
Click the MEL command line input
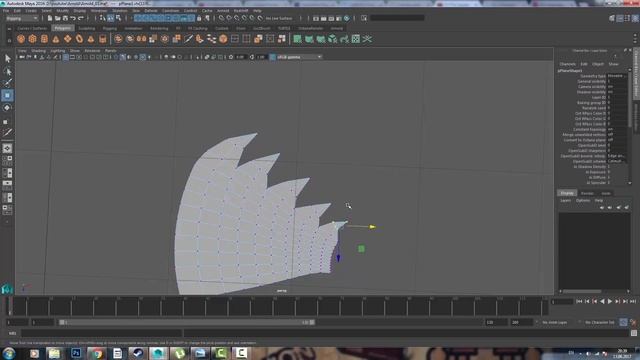point(101,333)
